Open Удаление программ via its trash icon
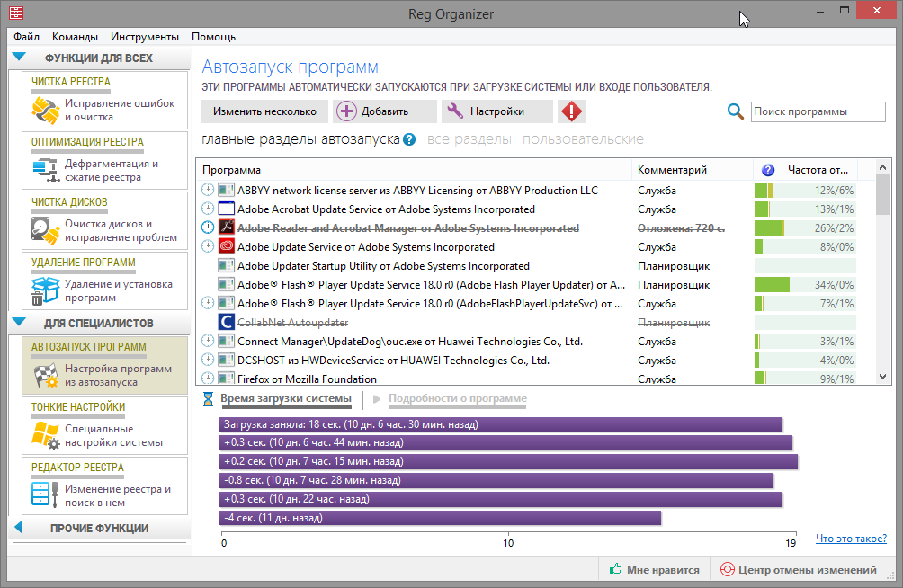This screenshot has width=903, height=588. pos(45,290)
